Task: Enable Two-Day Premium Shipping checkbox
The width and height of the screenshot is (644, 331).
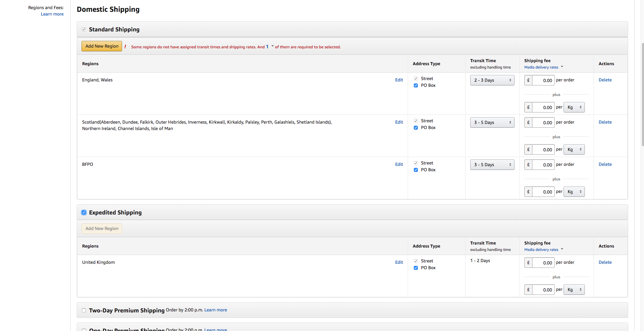Action: 84,310
